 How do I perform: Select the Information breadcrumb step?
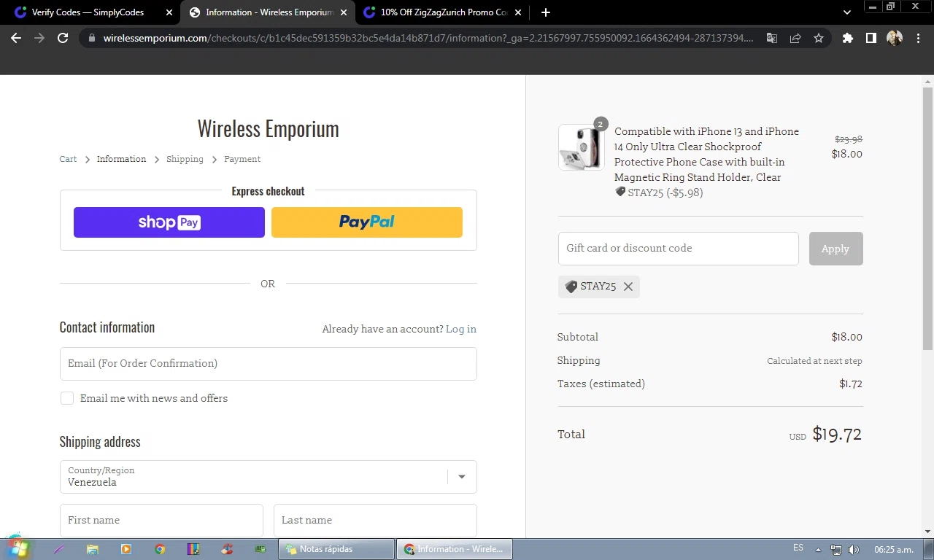click(x=121, y=159)
